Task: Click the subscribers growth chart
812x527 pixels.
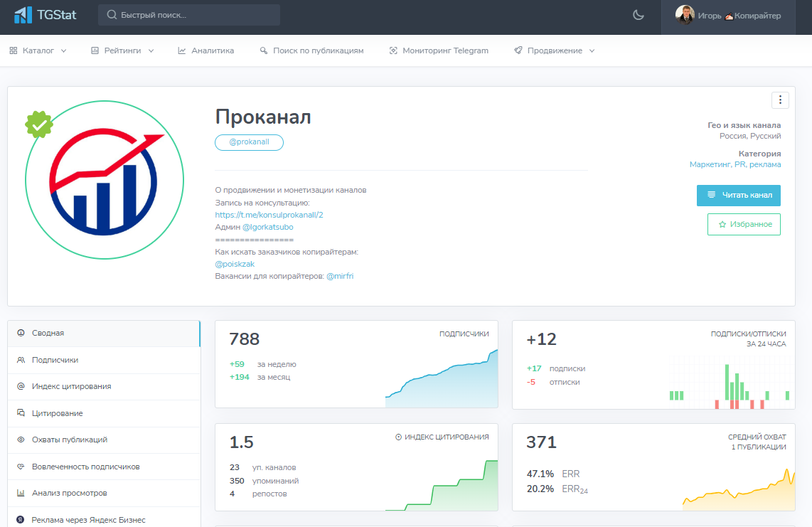Action: click(x=442, y=379)
